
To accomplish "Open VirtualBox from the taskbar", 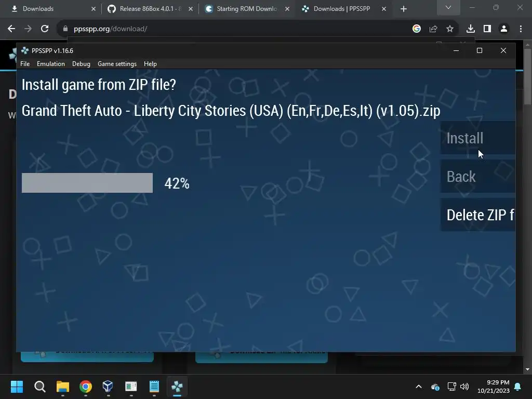I will (x=108, y=386).
